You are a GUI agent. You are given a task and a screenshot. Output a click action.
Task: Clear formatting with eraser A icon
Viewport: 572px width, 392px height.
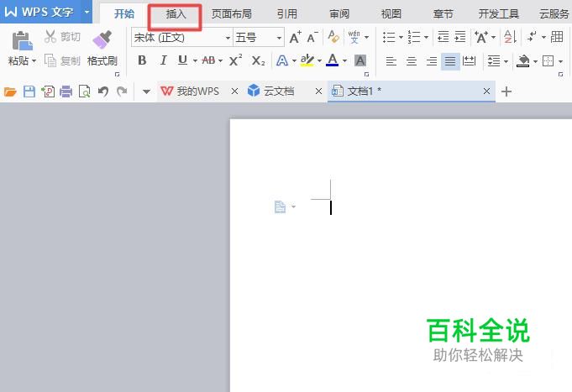click(333, 37)
